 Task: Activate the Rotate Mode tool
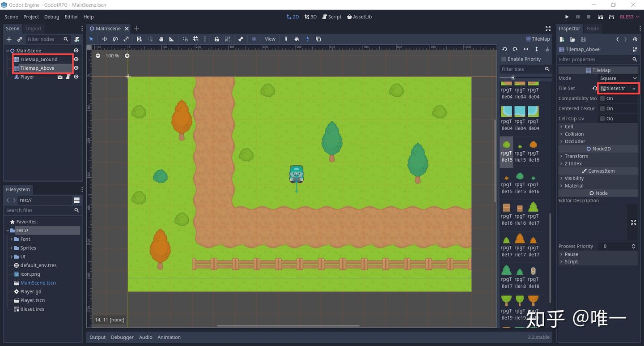point(115,39)
